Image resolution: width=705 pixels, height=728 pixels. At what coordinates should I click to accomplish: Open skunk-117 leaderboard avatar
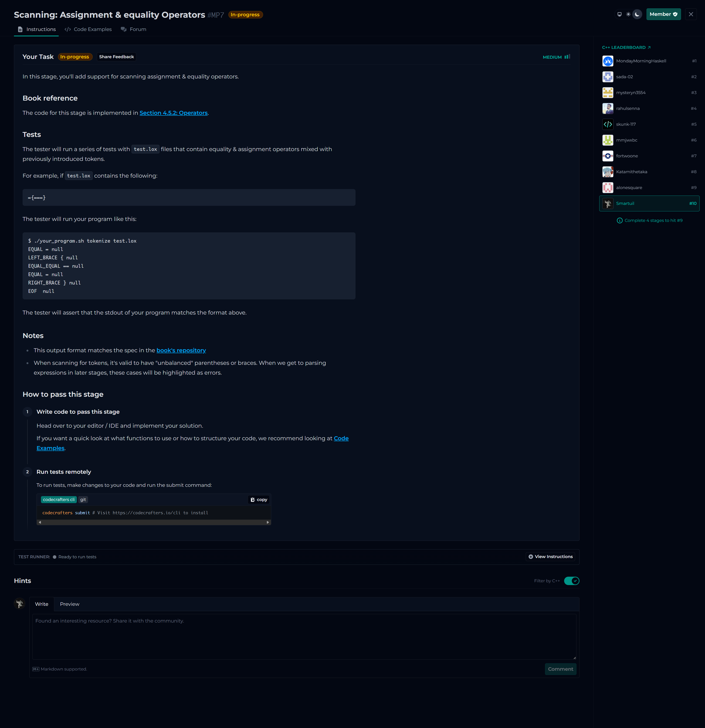pos(608,124)
